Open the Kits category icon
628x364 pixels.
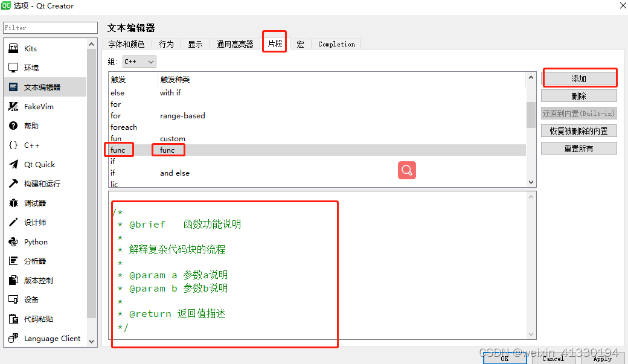click(x=13, y=48)
